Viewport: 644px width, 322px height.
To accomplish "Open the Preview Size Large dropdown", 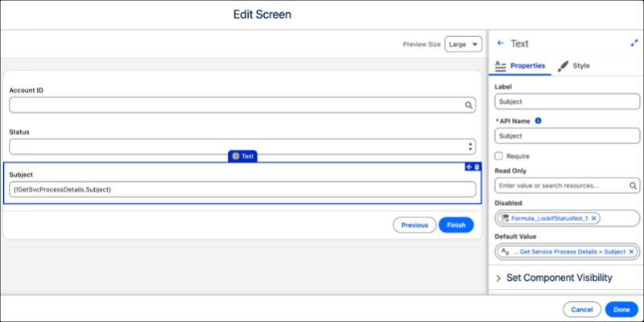I will (464, 44).
